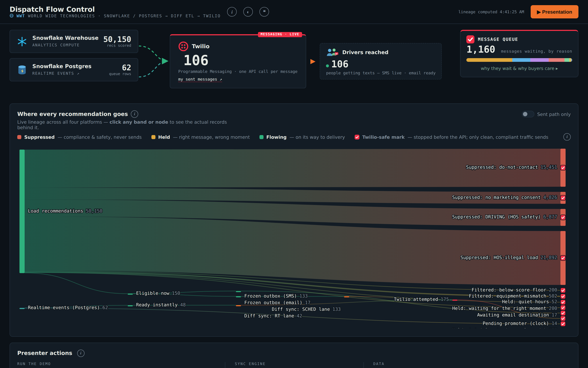Click 'Realtime events (Postgres) 62' label

[68, 307]
